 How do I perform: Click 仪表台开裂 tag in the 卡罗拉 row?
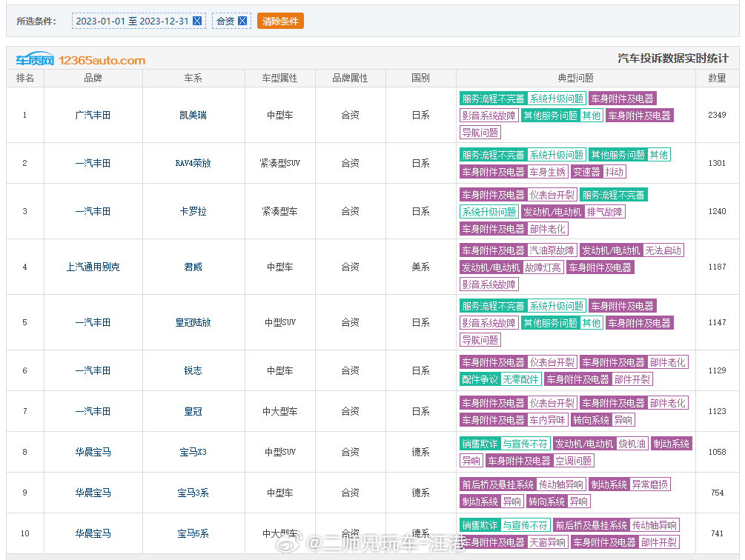click(x=552, y=195)
